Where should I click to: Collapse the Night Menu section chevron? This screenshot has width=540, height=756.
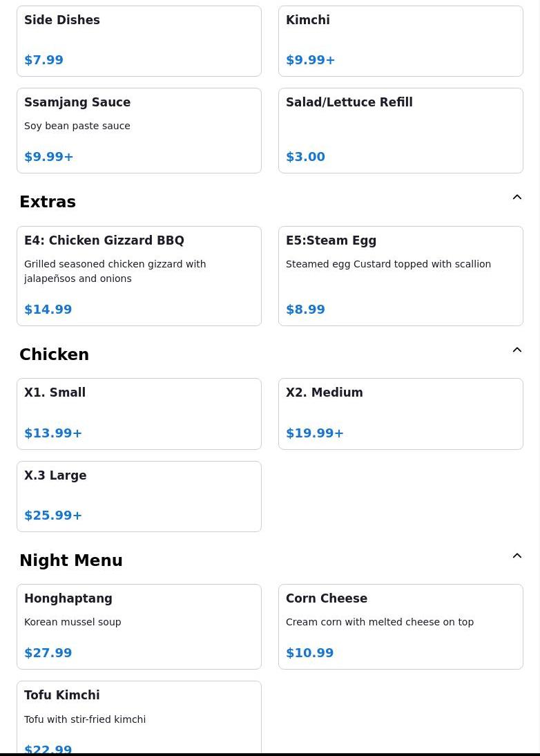click(517, 556)
